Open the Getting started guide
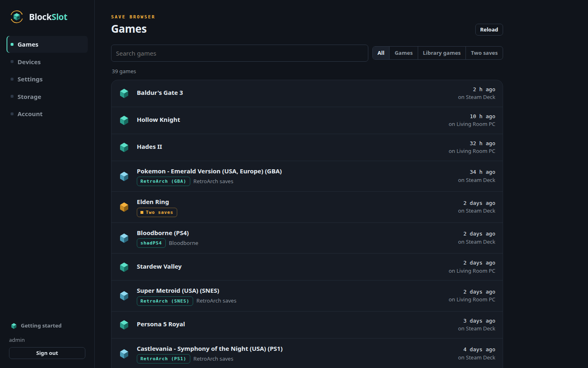Image resolution: width=588 pixels, height=368 pixels. 41,326
